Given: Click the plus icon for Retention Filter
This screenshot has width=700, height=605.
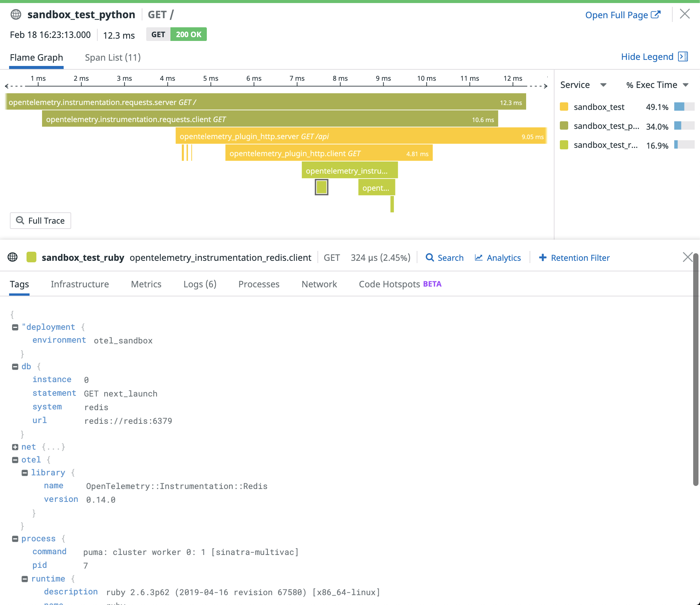Looking at the screenshot, I should coord(543,257).
